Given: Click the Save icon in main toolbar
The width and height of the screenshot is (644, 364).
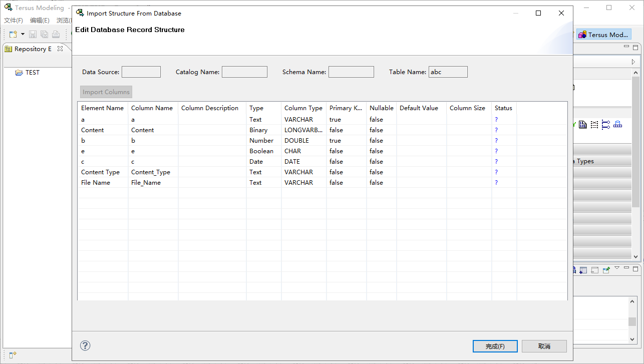Looking at the screenshot, I should pyautogui.click(x=33, y=34).
